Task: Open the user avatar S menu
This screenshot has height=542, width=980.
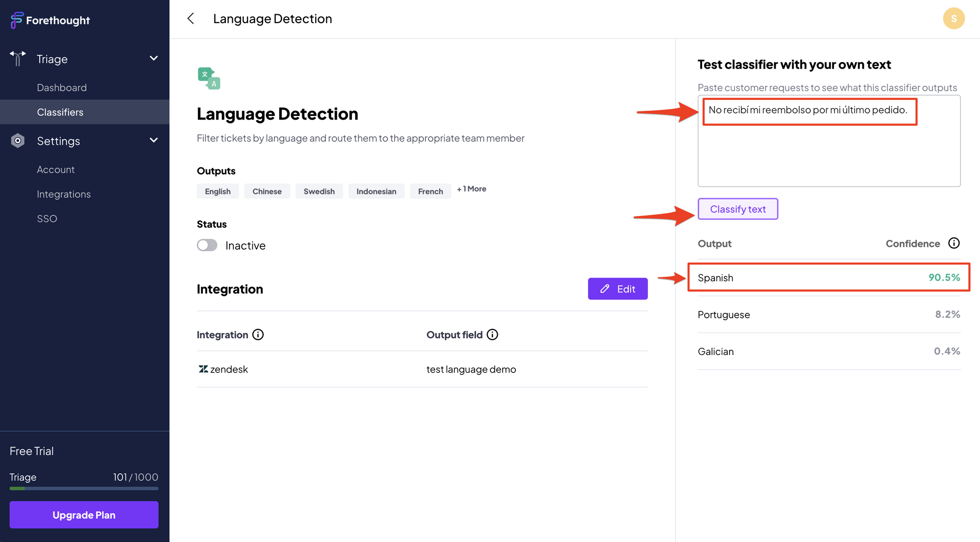Action: click(x=954, y=19)
